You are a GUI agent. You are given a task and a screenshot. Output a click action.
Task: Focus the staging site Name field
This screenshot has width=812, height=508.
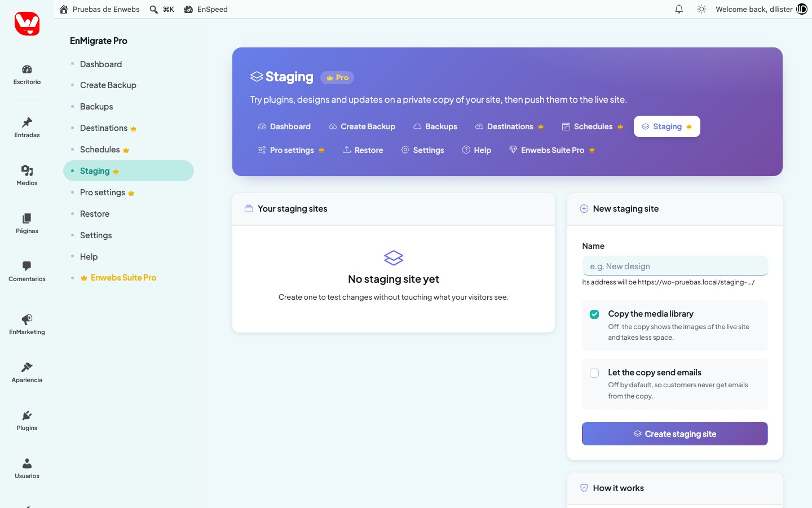pos(675,266)
